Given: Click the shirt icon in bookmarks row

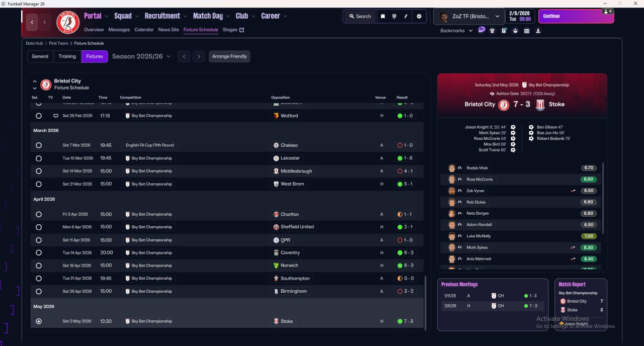Looking at the screenshot, I should pos(492,31).
